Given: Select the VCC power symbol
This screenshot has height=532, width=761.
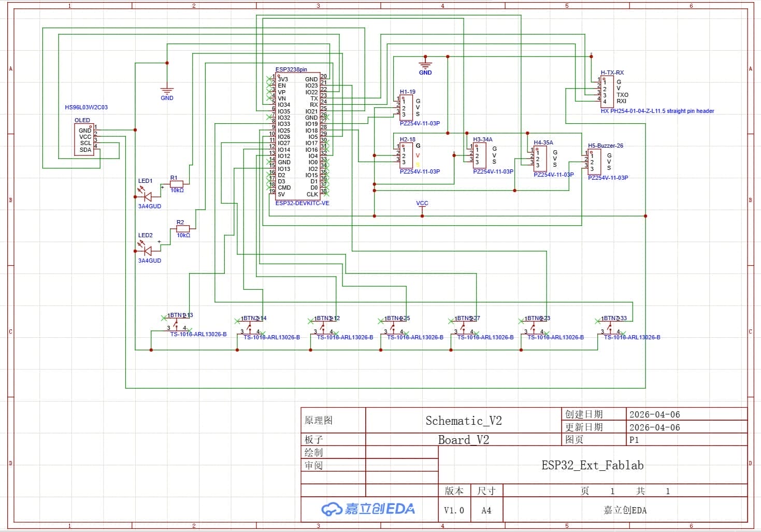Looking at the screenshot, I should pos(422,207).
